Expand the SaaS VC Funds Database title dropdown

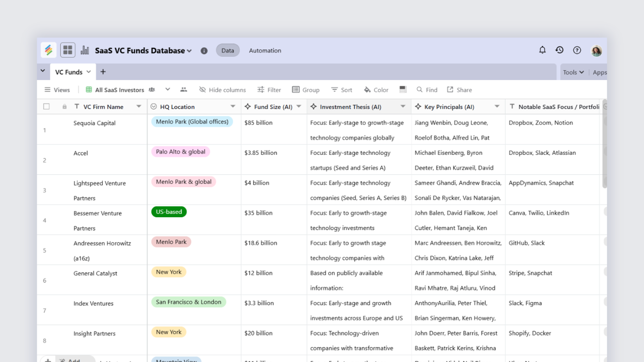coord(189,50)
